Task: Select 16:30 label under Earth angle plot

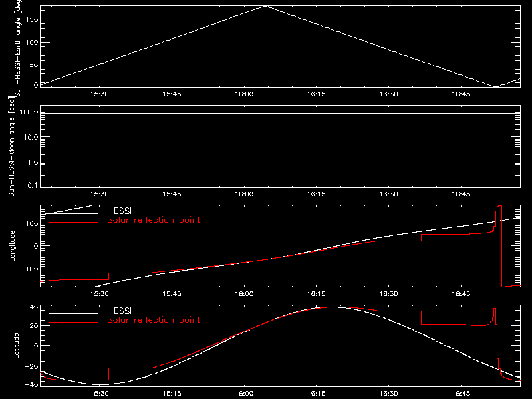Action: point(388,94)
